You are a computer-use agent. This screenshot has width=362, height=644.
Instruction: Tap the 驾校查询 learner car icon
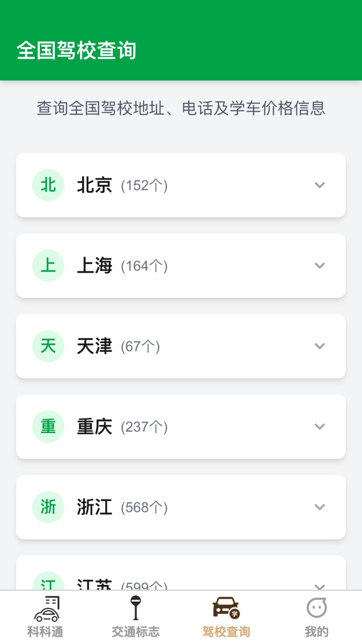(x=226, y=608)
